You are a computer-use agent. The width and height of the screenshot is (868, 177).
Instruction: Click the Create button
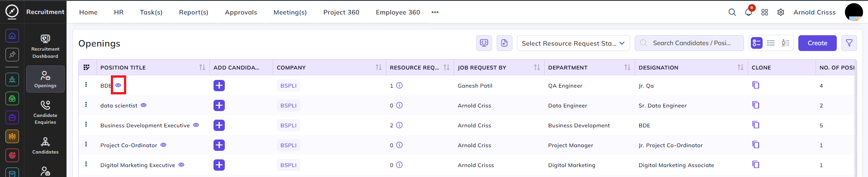(x=817, y=43)
